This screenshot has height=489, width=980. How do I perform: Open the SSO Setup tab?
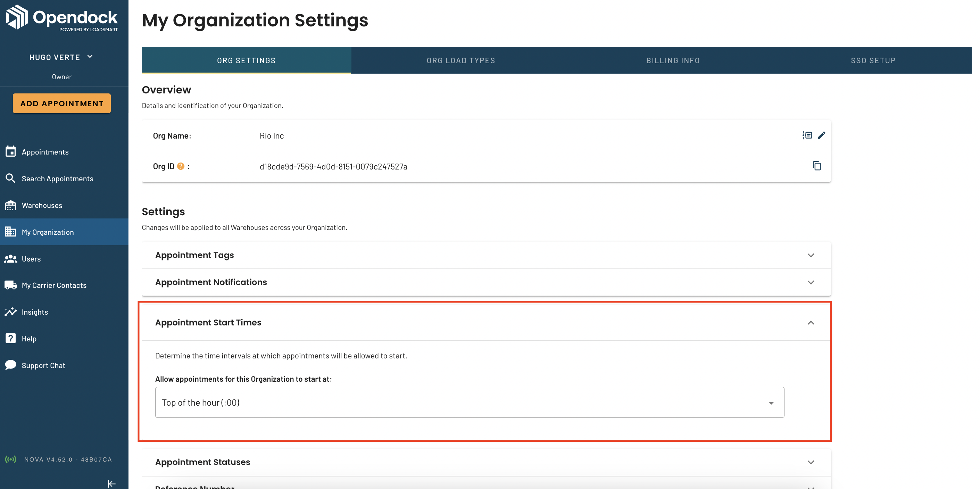[x=873, y=60]
